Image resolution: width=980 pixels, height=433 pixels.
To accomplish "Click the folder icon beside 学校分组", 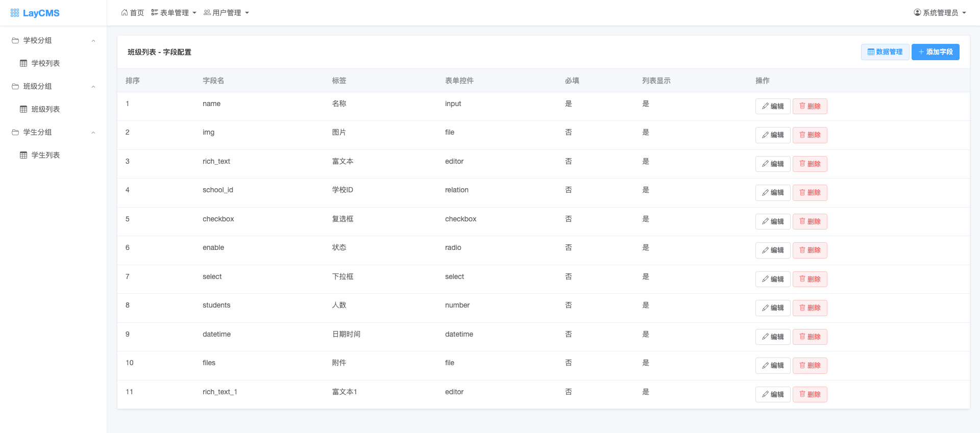I will click(15, 40).
